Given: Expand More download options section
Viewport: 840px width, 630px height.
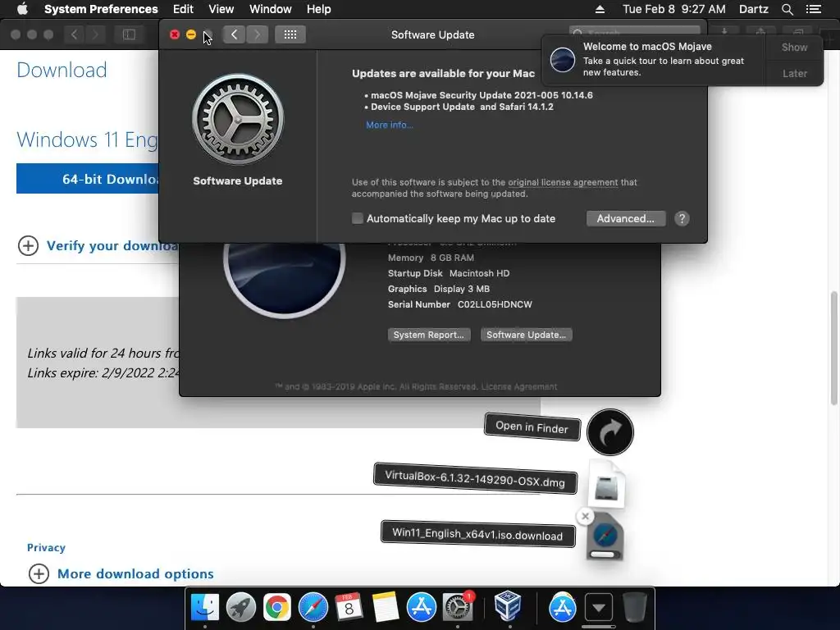Looking at the screenshot, I should [x=39, y=573].
